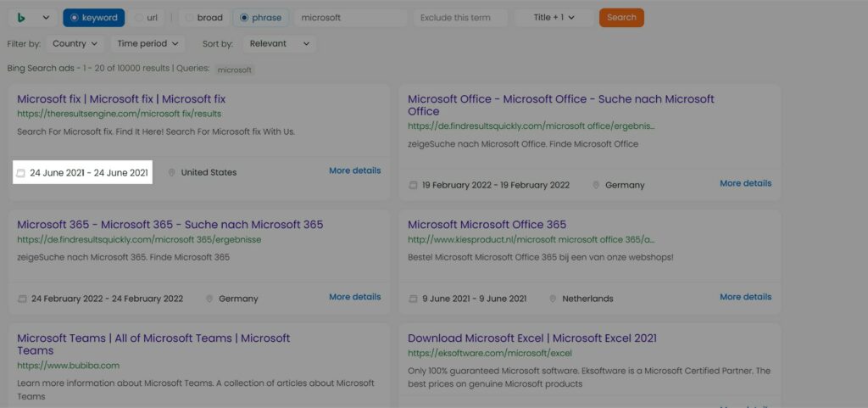
Task: Click location pin icon beside Netherlands
Action: 553,299
